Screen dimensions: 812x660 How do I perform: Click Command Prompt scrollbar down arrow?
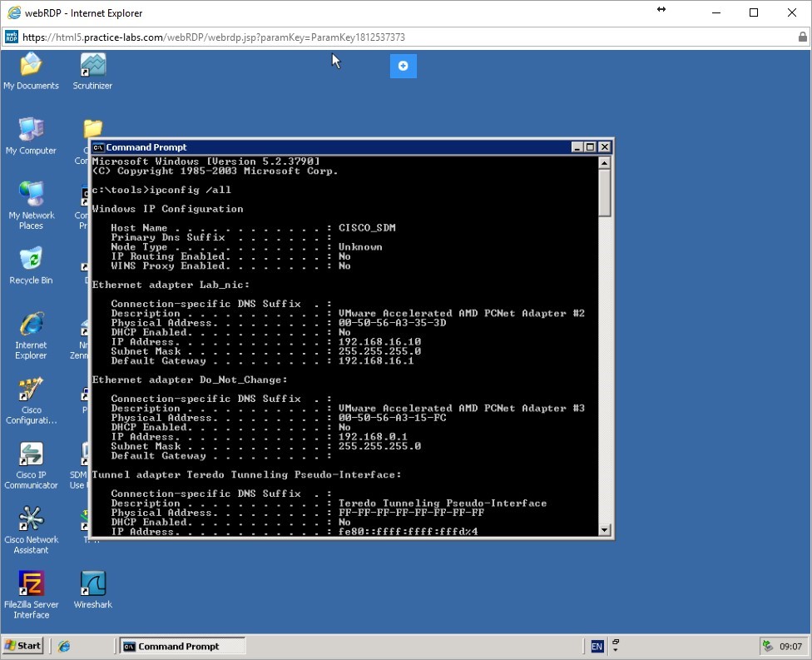[x=604, y=529]
